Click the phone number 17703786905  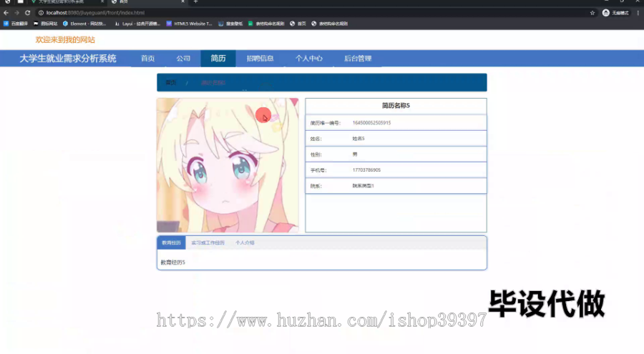(367, 170)
